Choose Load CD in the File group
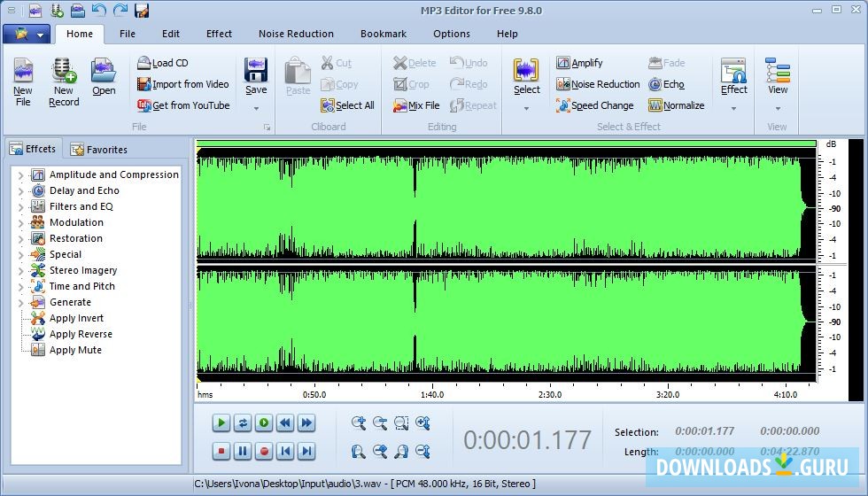Image resolution: width=868 pixels, height=496 pixels. tap(163, 63)
